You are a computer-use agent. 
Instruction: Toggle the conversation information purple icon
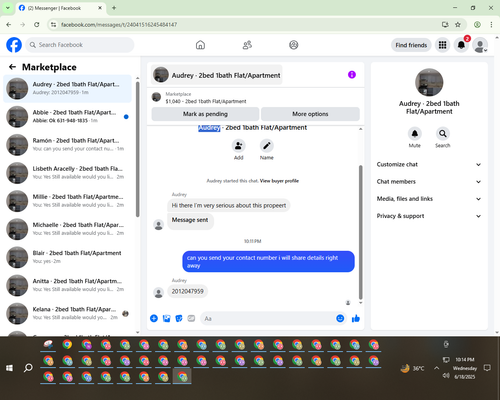(x=352, y=75)
